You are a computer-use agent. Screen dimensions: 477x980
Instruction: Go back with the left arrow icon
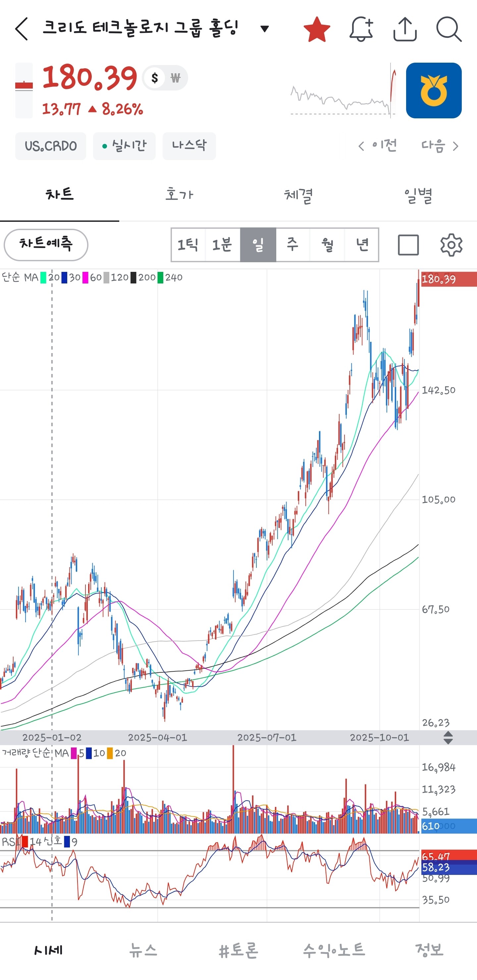click(x=22, y=29)
